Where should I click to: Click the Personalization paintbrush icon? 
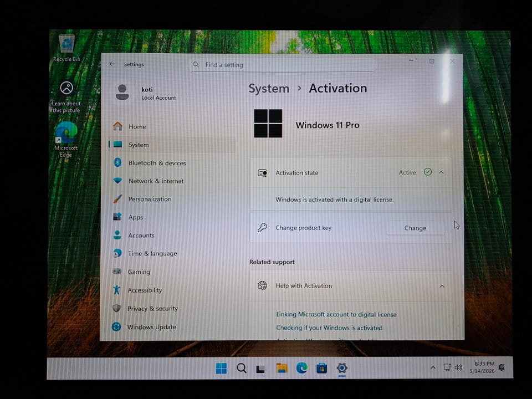[x=117, y=199]
